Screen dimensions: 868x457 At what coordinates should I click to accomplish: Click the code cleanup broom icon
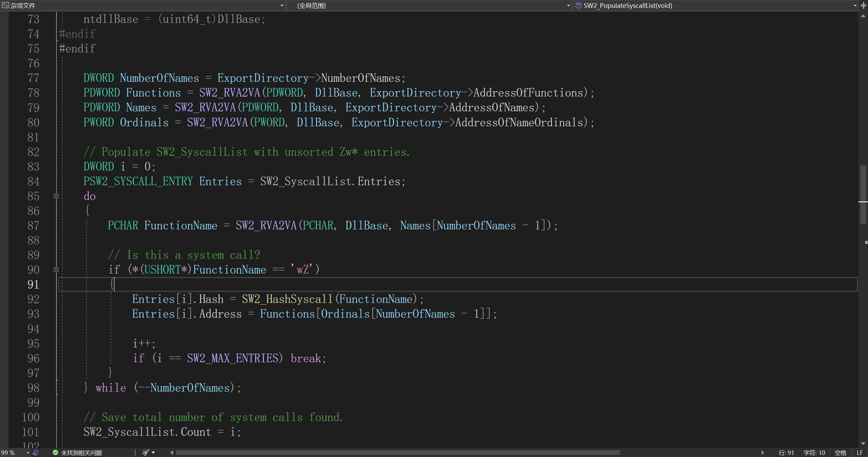(146, 453)
